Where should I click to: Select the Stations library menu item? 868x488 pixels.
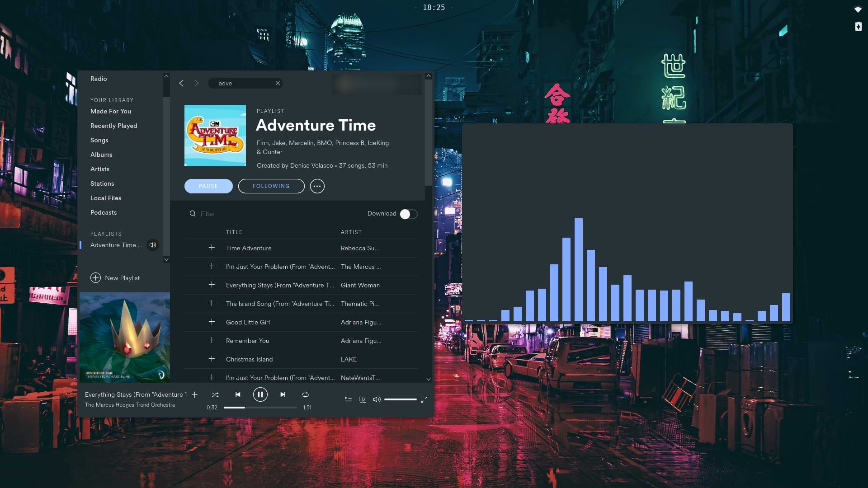click(101, 183)
